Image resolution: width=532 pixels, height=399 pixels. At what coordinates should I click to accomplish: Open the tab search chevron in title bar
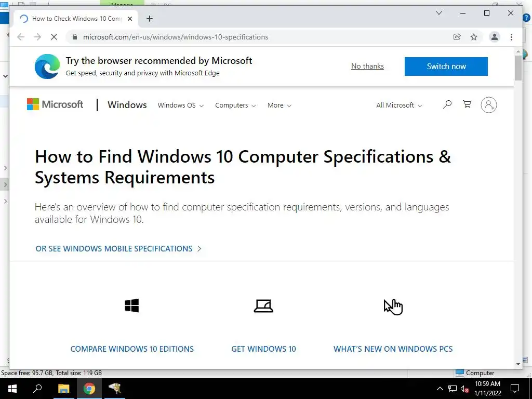[438, 13]
